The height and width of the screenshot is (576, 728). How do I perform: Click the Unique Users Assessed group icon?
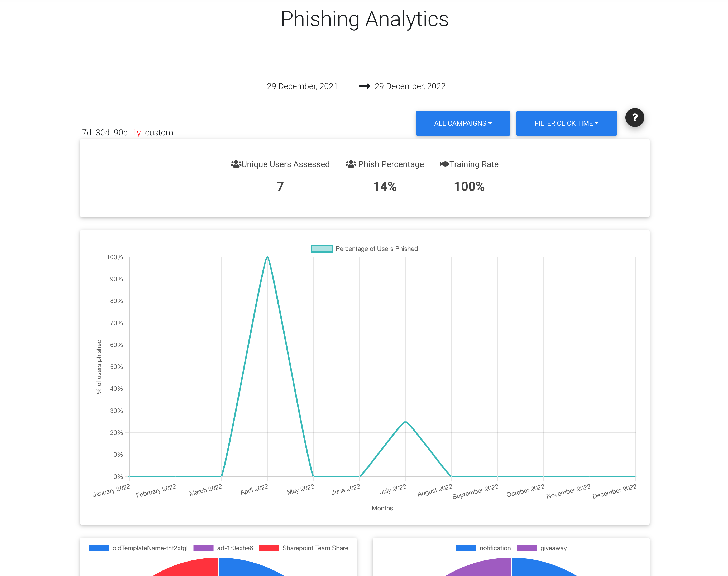[x=236, y=164]
